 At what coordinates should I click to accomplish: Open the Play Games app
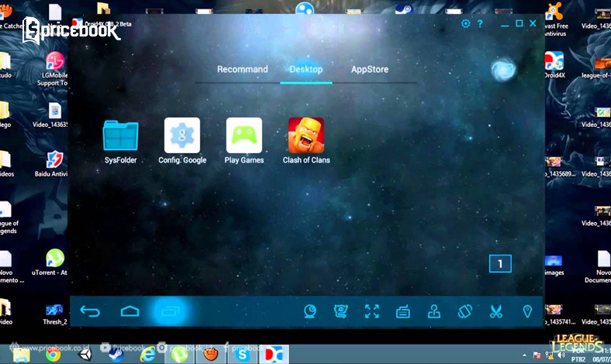[244, 136]
